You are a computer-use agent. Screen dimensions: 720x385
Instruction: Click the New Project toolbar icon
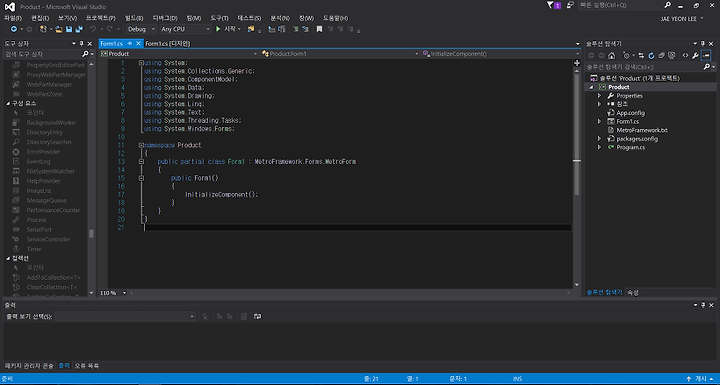[x=43, y=29]
